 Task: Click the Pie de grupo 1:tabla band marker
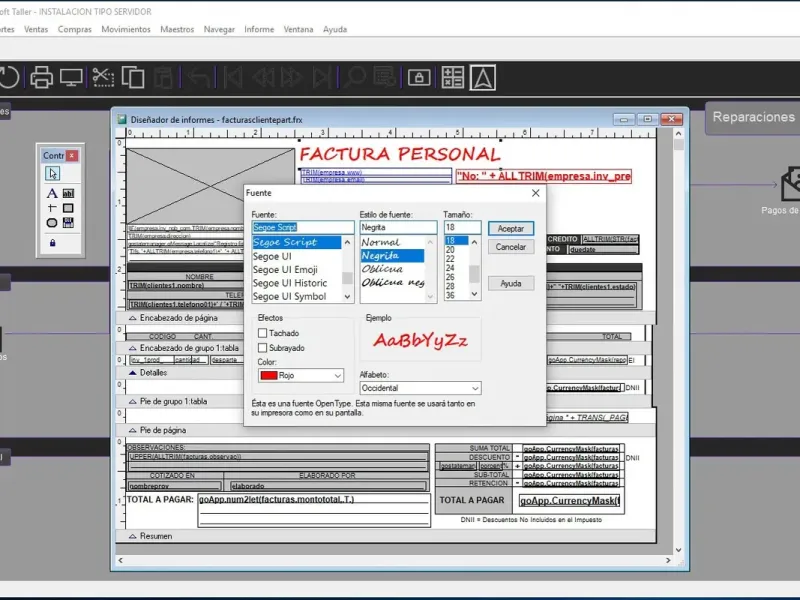pyautogui.click(x=133, y=402)
